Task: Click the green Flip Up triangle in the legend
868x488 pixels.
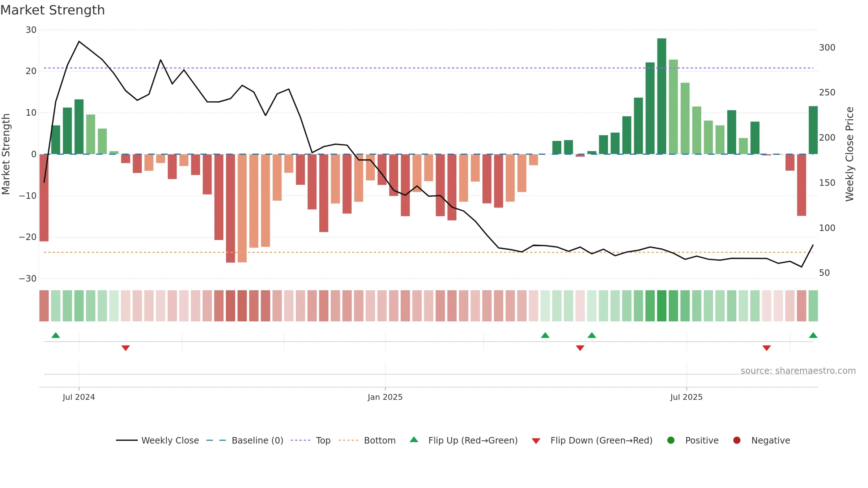Action: click(x=414, y=440)
